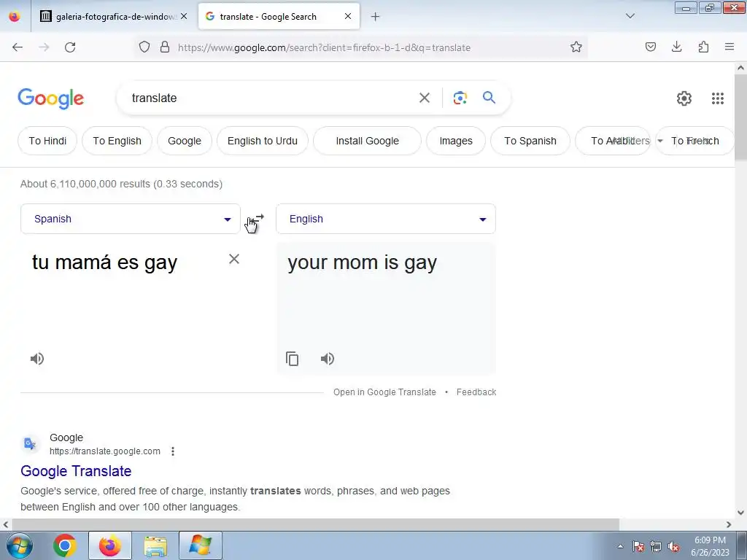The image size is (747, 560).
Task: List all tabs with chevron button
Action: click(x=630, y=16)
